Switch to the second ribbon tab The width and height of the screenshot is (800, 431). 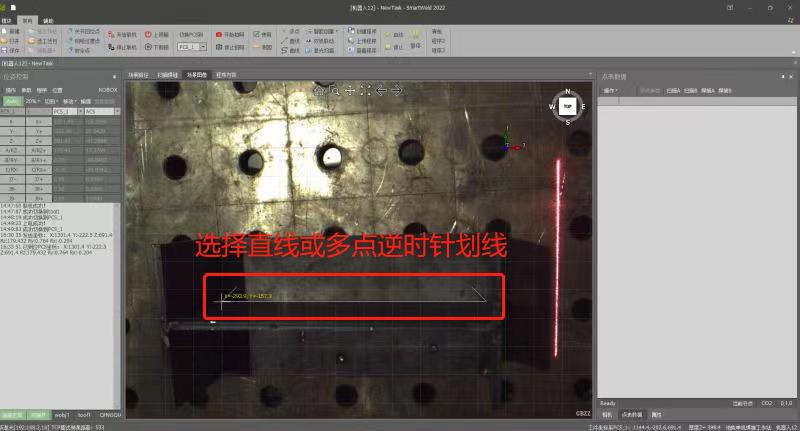point(27,20)
